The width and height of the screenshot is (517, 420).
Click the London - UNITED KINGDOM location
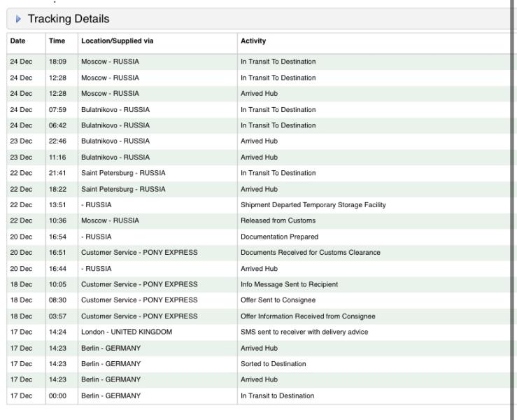(126, 332)
